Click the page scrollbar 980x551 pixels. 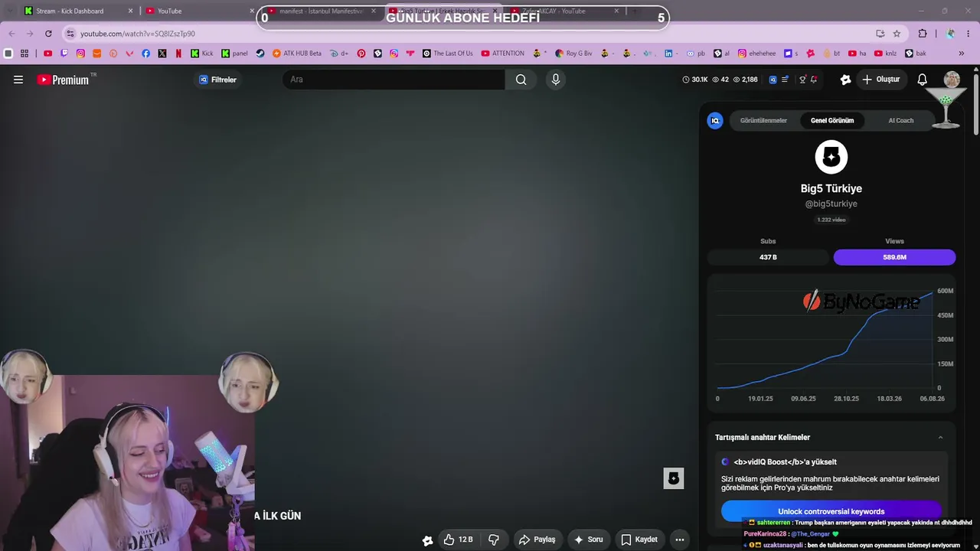coord(975,106)
